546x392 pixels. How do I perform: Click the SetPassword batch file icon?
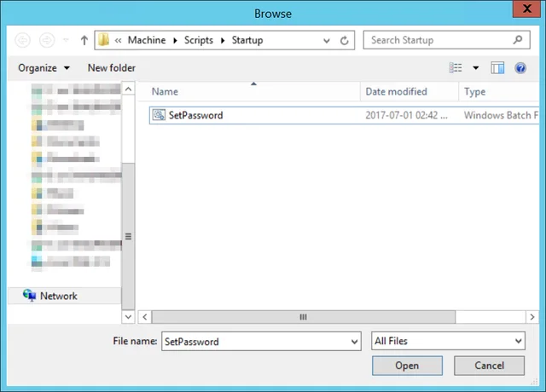(160, 115)
